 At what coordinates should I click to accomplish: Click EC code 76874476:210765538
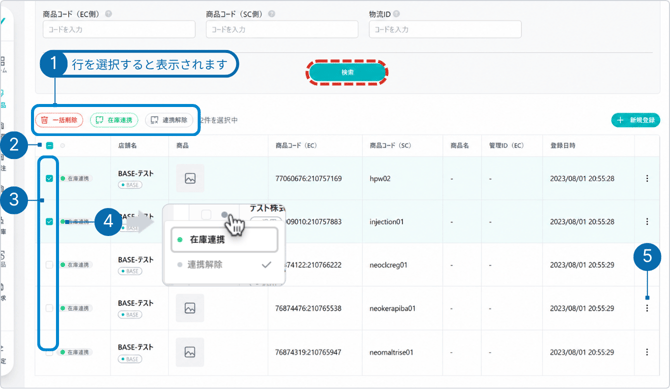pos(308,308)
